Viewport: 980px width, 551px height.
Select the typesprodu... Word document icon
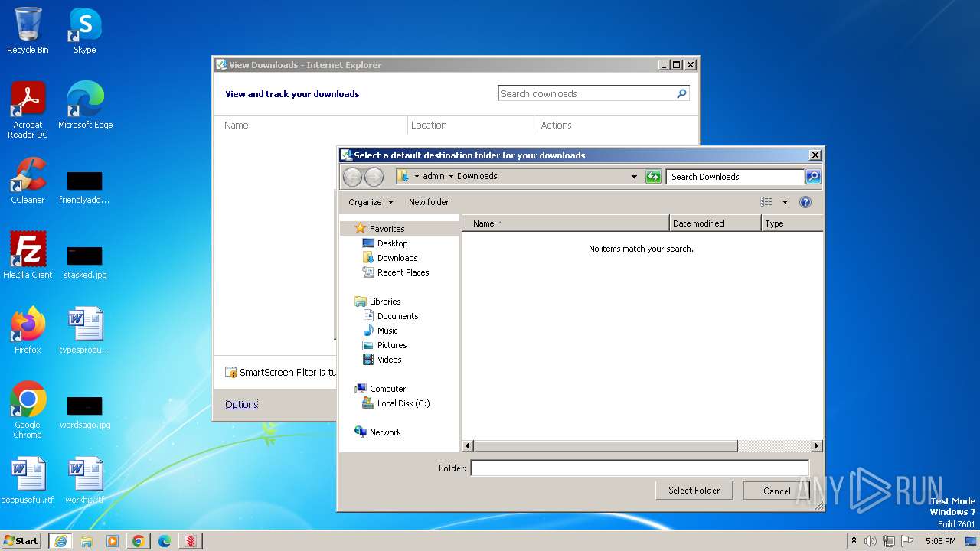(x=85, y=331)
